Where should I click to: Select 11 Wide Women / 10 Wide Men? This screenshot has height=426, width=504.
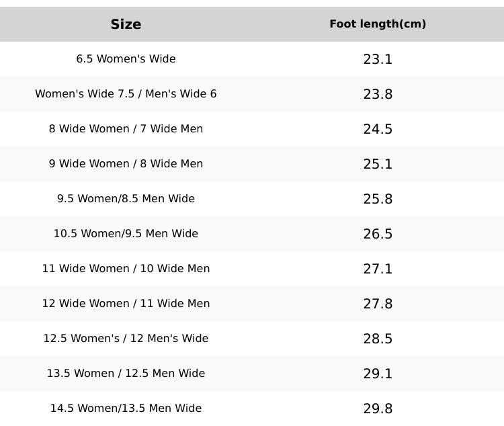point(126,269)
